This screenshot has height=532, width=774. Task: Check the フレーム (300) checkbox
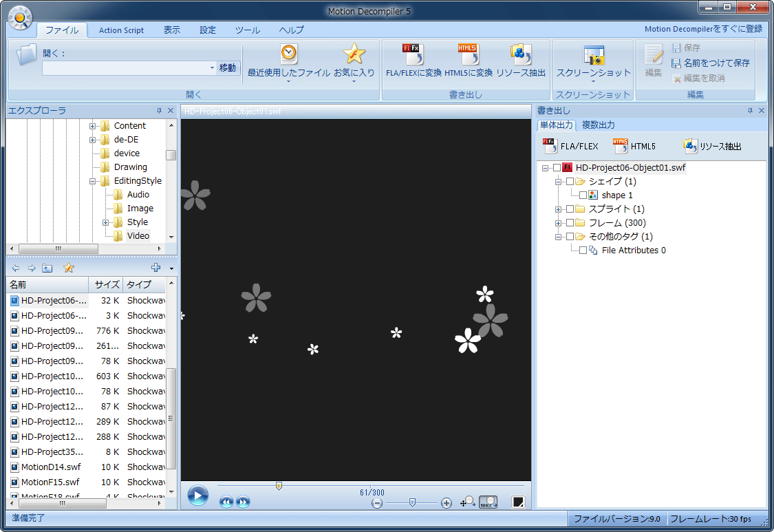(x=570, y=223)
